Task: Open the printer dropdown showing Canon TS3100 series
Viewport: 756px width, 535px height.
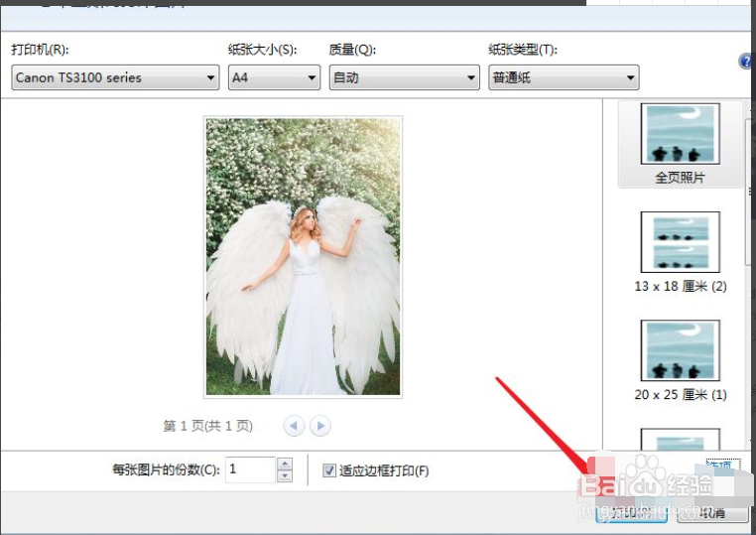Action: [x=115, y=77]
